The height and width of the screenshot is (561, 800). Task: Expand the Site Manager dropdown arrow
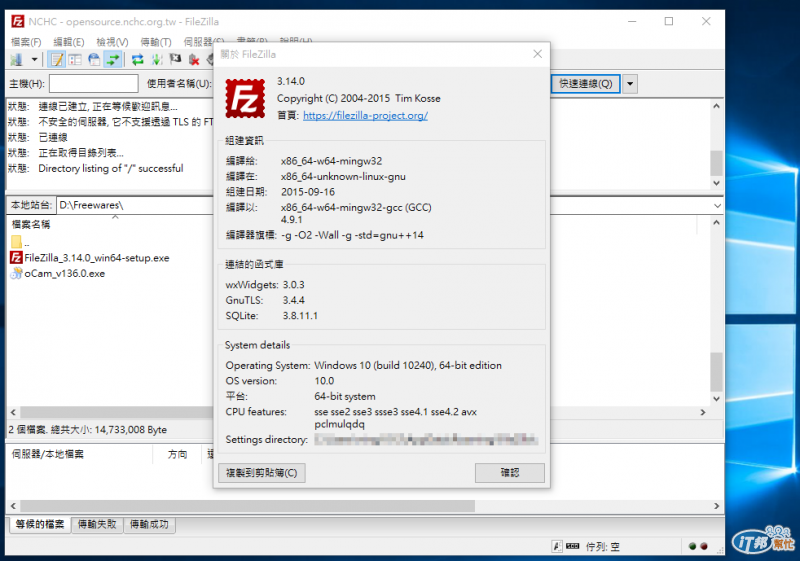pyautogui.click(x=34, y=60)
